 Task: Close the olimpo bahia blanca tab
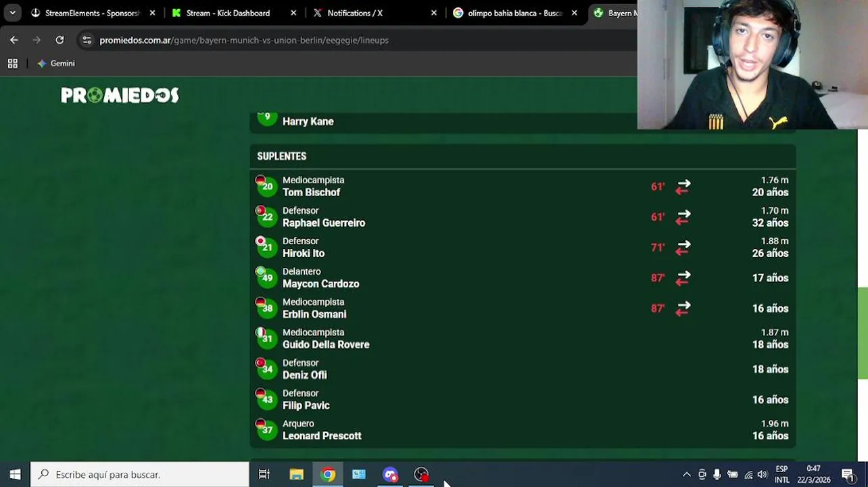tap(574, 13)
